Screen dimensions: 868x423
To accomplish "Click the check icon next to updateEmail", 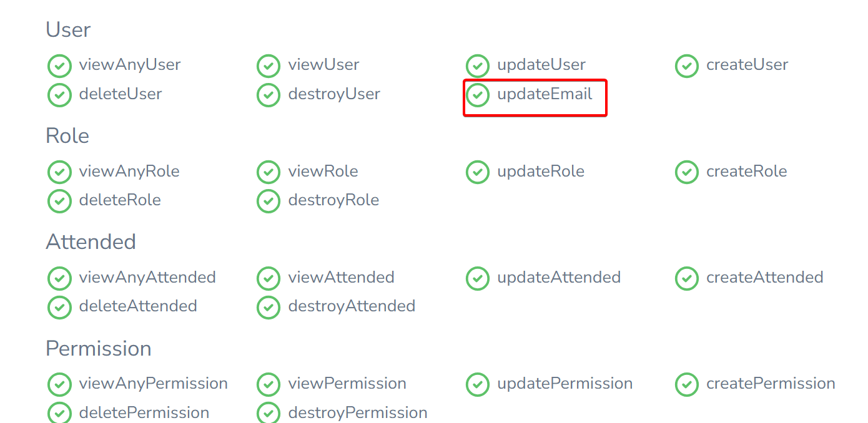I will coord(478,95).
